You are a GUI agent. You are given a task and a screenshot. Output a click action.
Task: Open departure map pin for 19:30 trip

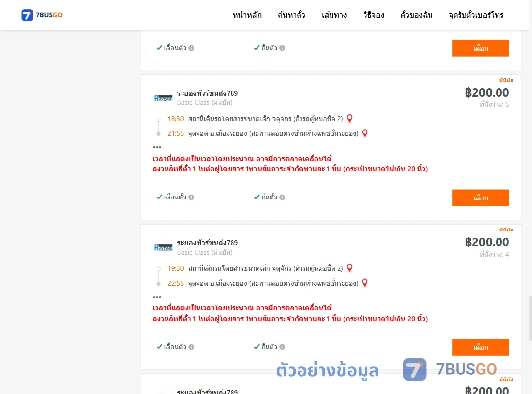pos(349,268)
